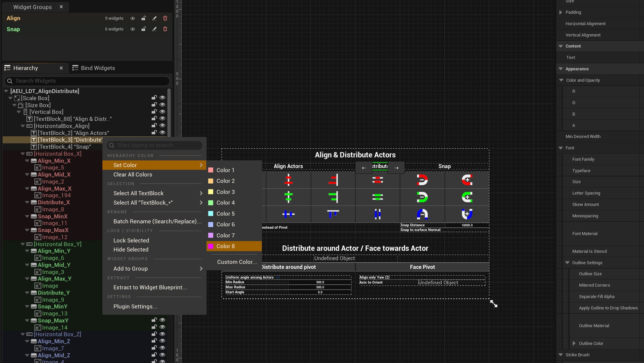The image size is (644, 363).
Task: Choose Extract to Widget Blueprint
Action: pos(154,287)
